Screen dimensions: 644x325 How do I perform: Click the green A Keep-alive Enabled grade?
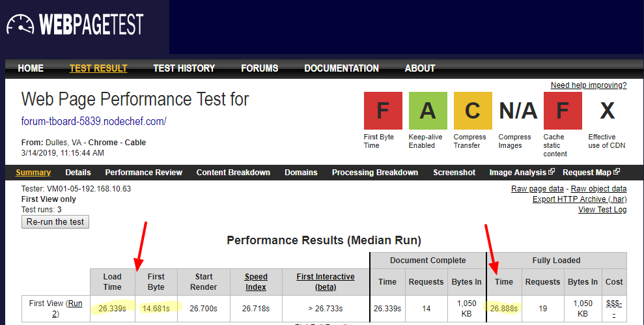pos(428,111)
